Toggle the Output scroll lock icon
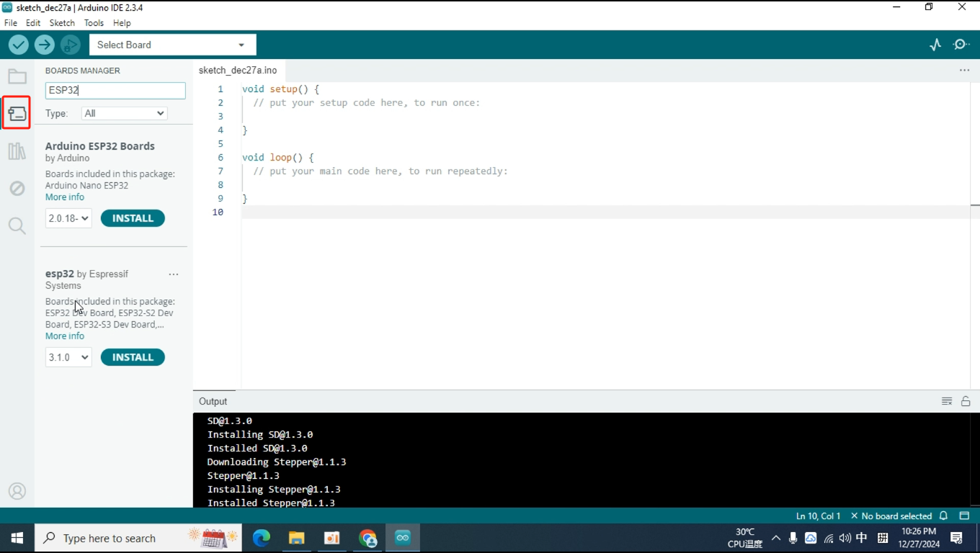The height and width of the screenshot is (553, 980). click(966, 401)
